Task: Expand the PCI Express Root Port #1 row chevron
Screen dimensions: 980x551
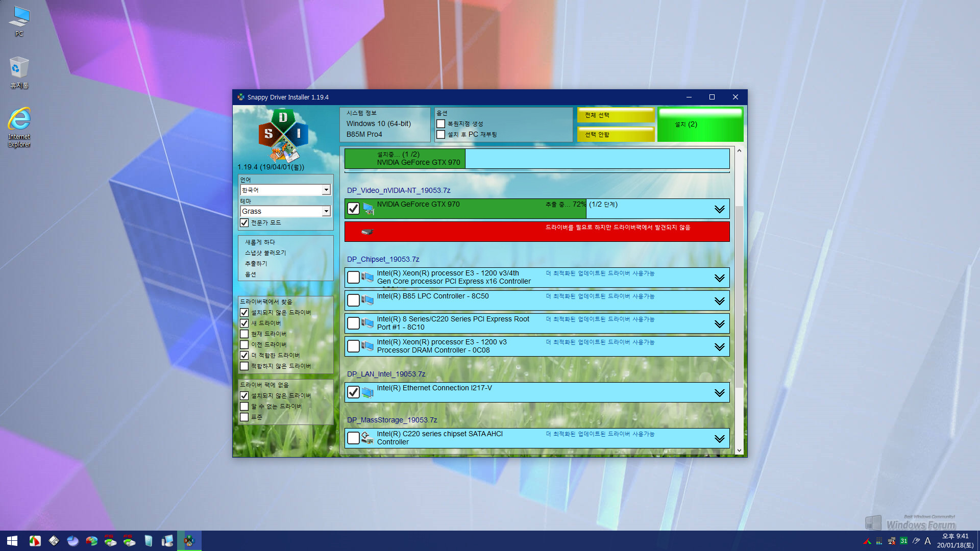Action: click(x=720, y=324)
